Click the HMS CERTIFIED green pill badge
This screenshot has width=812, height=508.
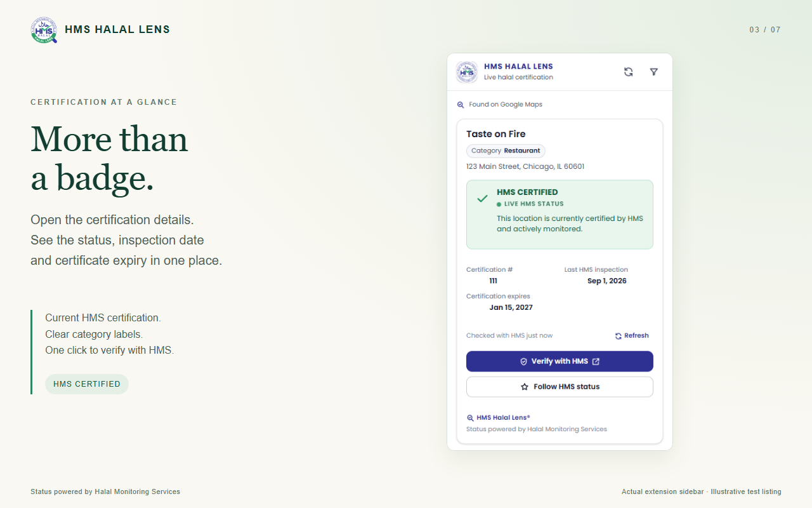pyautogui.click(x=87, y=384)
